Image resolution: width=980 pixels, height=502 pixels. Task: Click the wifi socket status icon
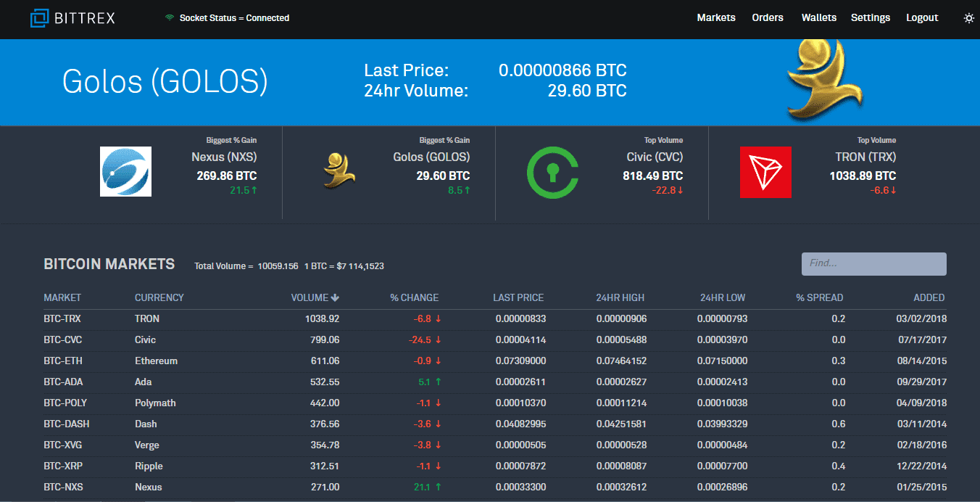[170, 18]
